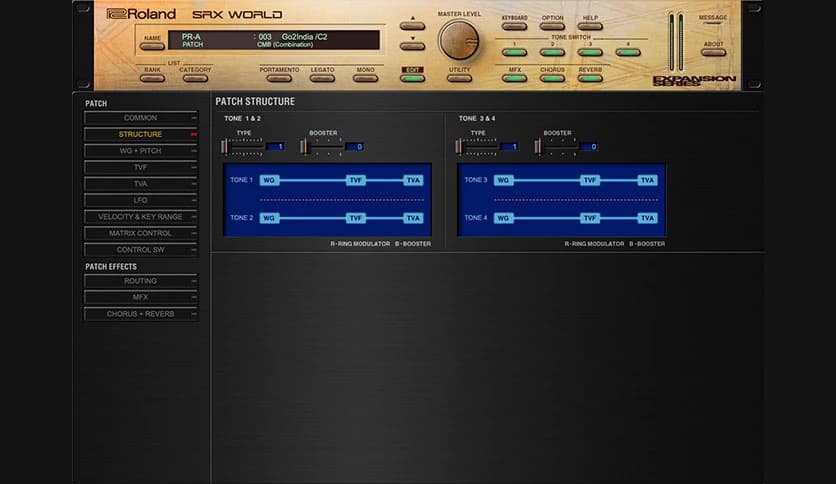The height and width of the screenshot is (484, 836).
Task: Toggle the MFX switch
Action: pyautogui.click(x=514, y=78)
